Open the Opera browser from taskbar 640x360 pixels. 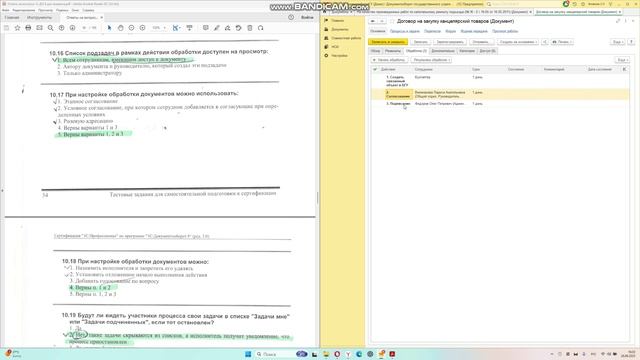click(x=337, y=354)
